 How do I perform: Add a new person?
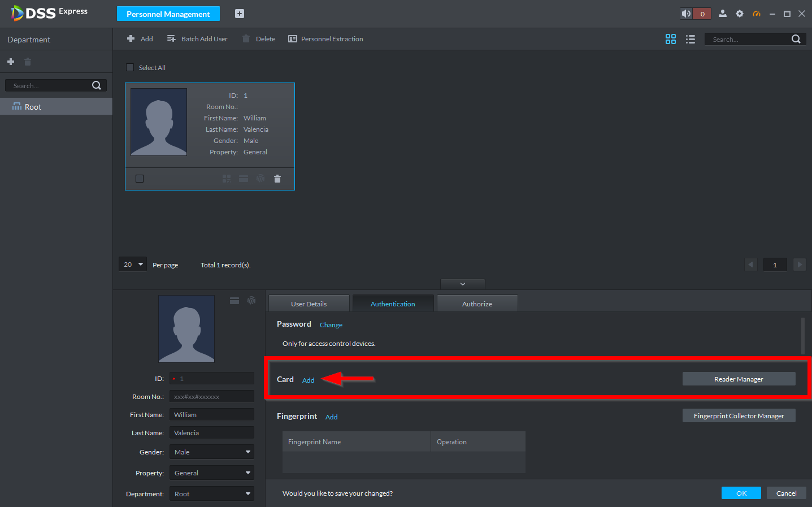pyautogui.click(x=140, y=39)
